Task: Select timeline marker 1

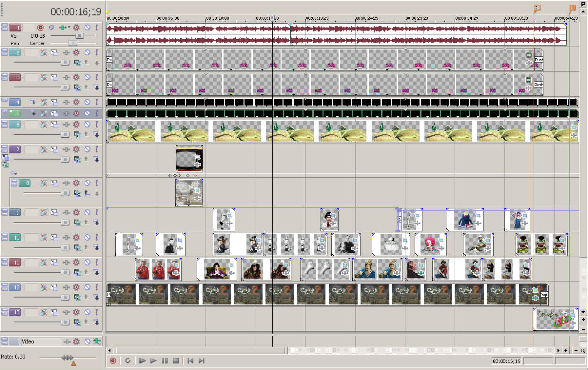Action: point(573,8)
